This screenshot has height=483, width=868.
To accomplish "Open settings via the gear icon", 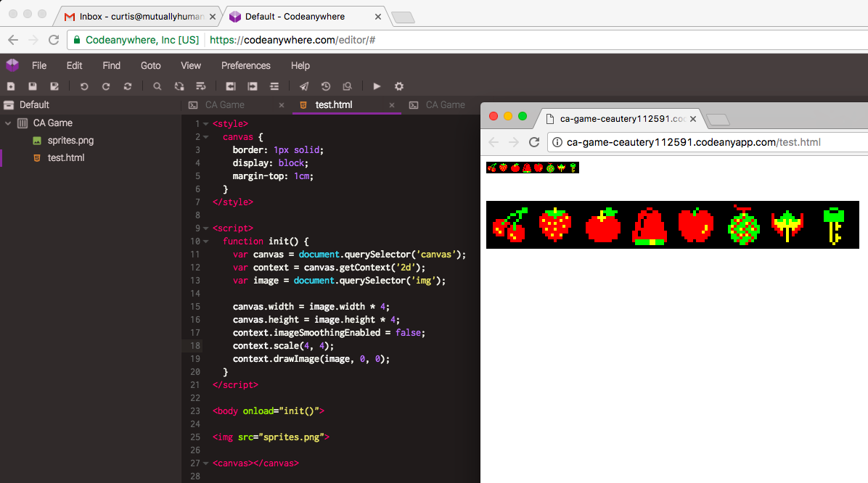I will [x=398, y=86].
